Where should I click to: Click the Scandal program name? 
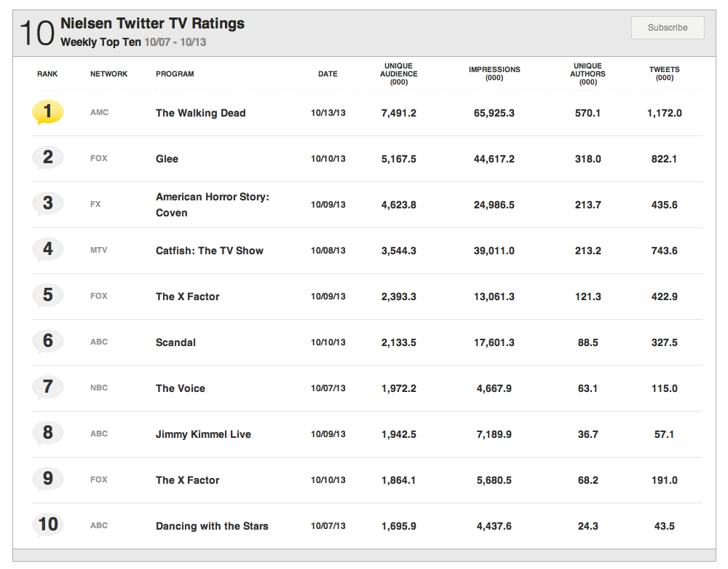click(x=175, y=342)
